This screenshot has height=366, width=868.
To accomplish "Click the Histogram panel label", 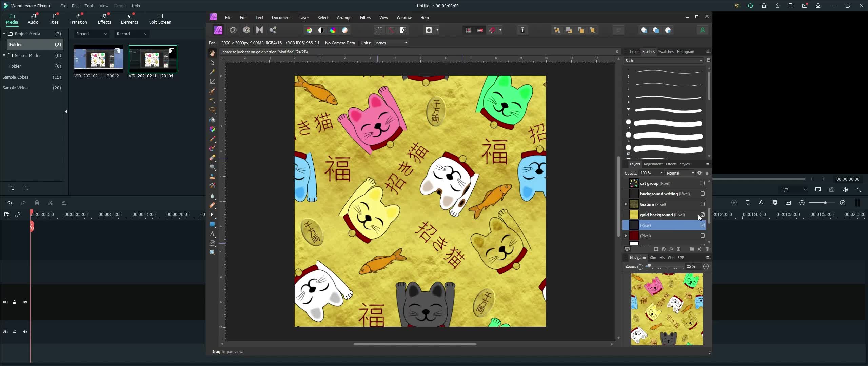I will tap(685, 52).
